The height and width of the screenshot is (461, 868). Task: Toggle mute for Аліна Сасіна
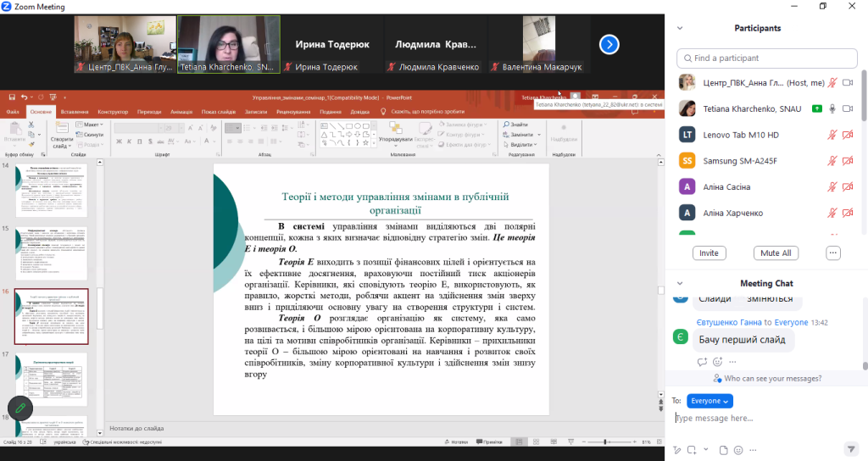(x=832, y=187)
